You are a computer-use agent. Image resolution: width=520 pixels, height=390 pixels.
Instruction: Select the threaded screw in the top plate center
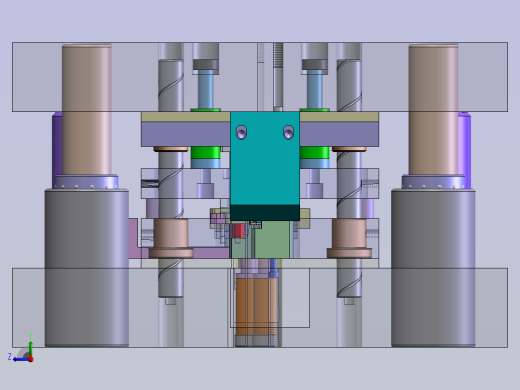pos(278,77)
